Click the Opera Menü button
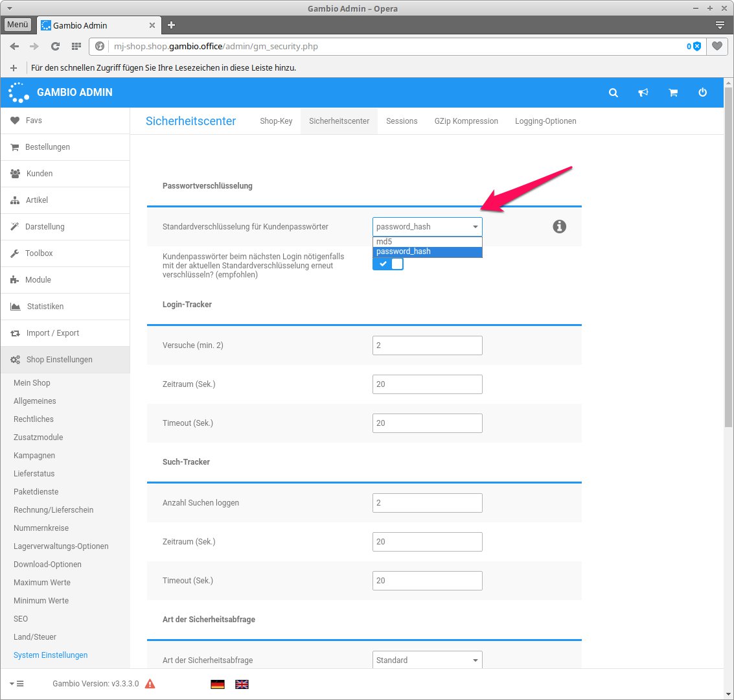Viewport: 734px width, 700px height. pyautogui.click(x=17, y=25)
